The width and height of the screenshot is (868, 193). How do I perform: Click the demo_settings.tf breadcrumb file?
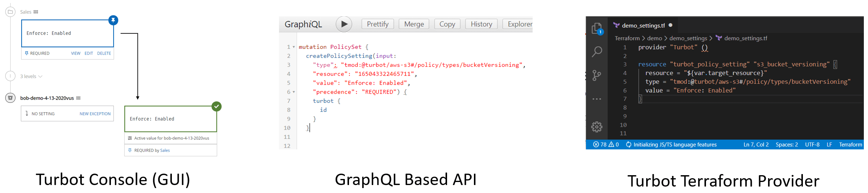(x=745, y=38)
